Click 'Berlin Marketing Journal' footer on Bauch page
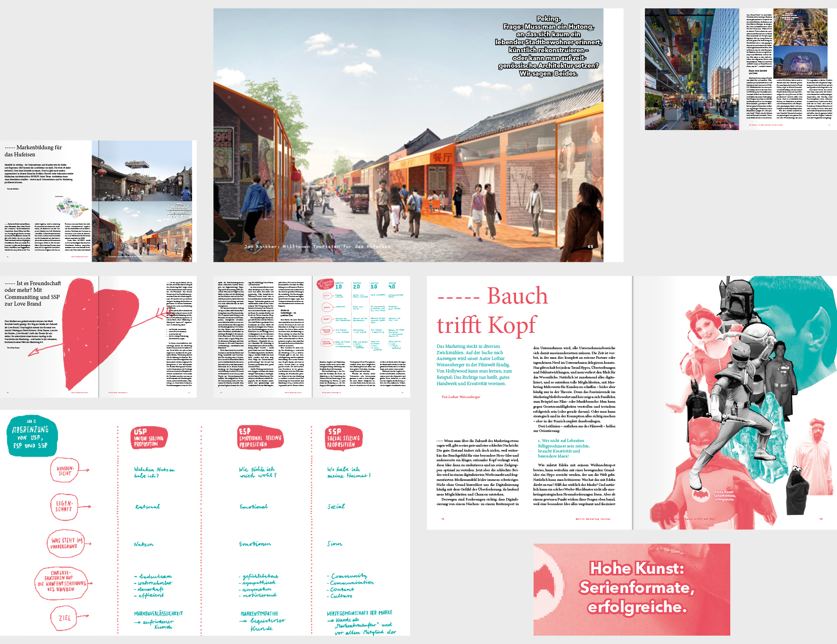 tap(593, 519)
